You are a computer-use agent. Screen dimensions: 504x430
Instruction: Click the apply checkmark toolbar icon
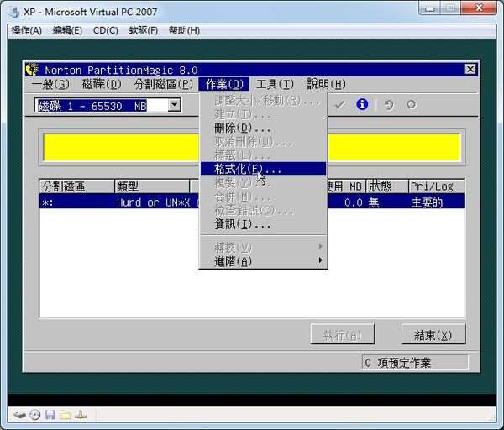(339, 105)
